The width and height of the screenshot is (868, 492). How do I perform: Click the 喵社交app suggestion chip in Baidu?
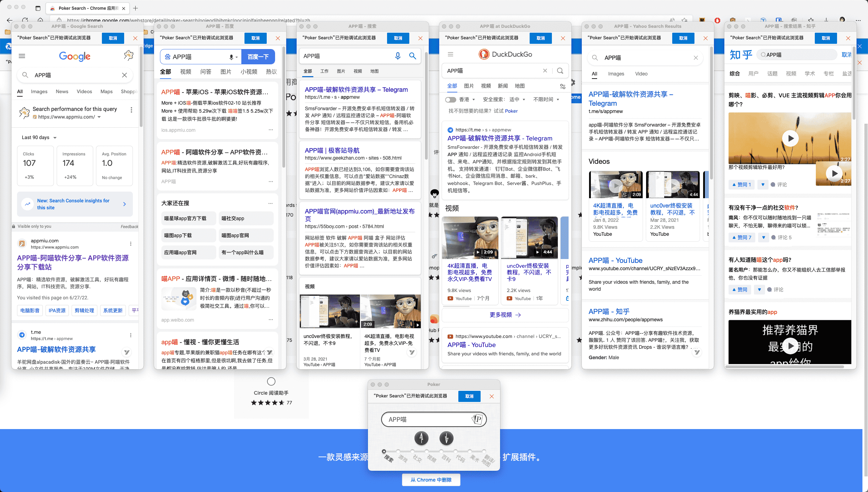(246, 218)
